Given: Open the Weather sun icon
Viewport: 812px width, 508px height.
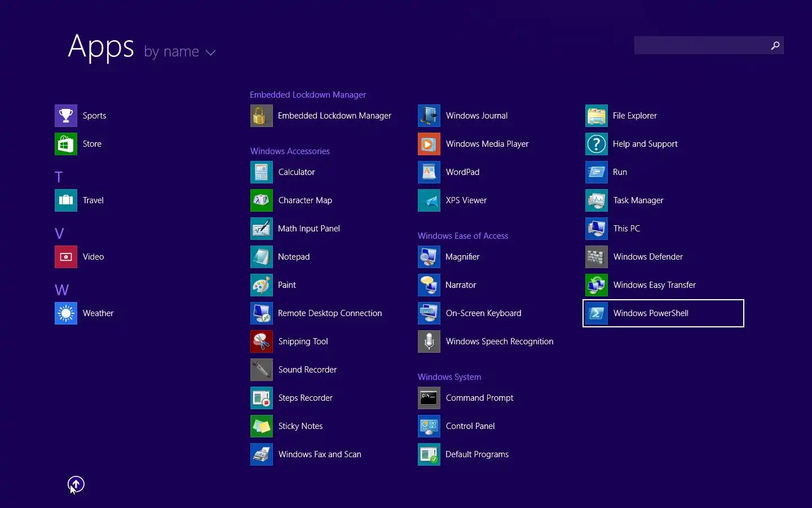Looking at the screenshot, I should (66, 313).
